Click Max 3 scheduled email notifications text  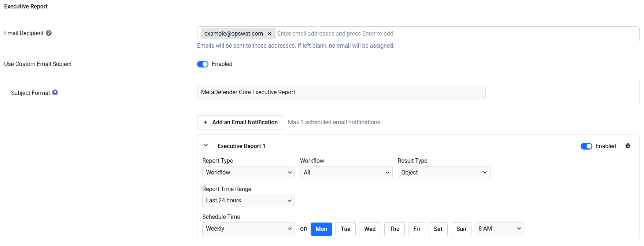(x=334, y=122)
